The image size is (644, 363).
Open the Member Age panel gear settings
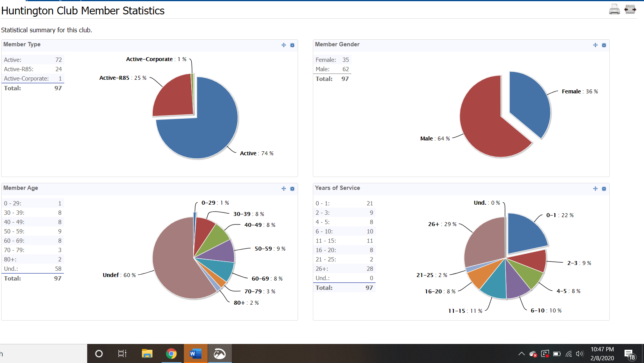(292, 189)
